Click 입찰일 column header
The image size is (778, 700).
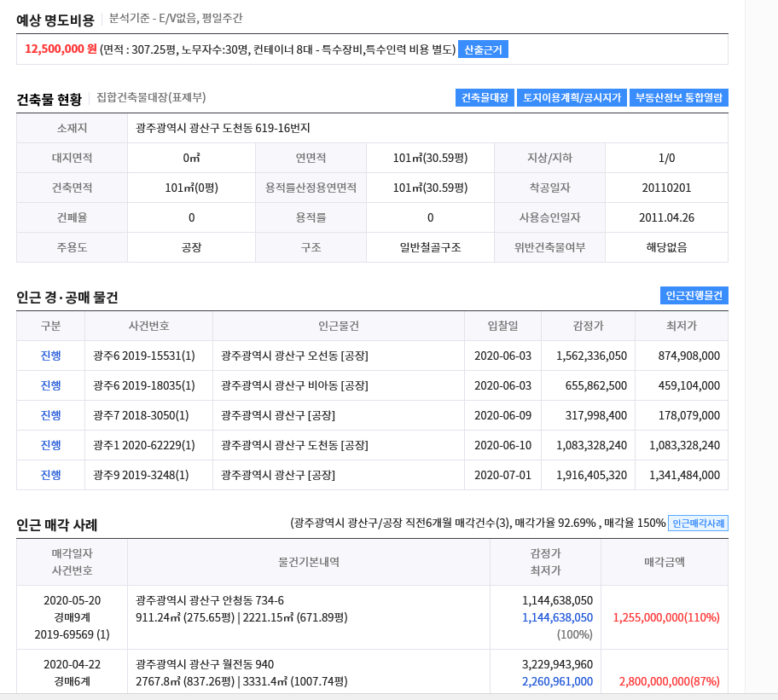coord(502,326)
